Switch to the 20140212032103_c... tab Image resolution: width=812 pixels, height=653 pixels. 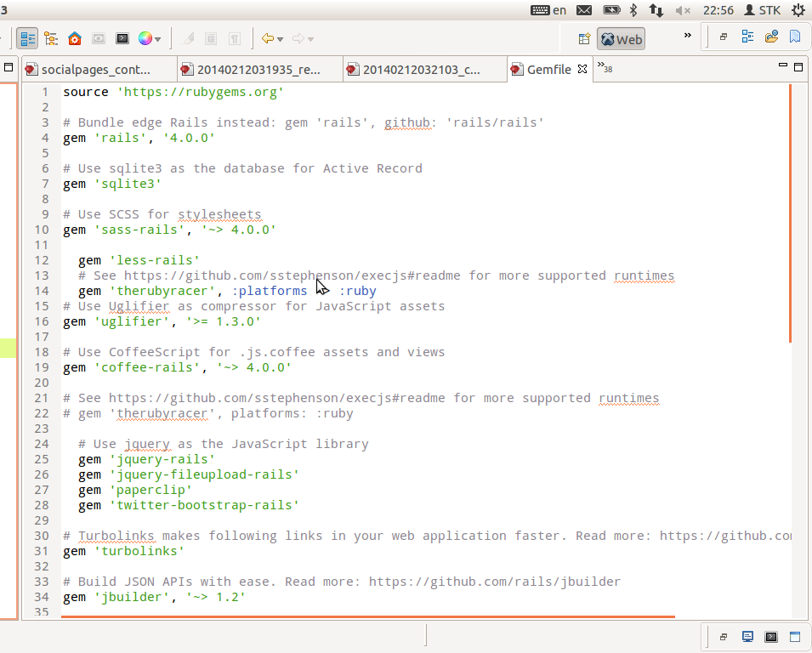(414, 70)
